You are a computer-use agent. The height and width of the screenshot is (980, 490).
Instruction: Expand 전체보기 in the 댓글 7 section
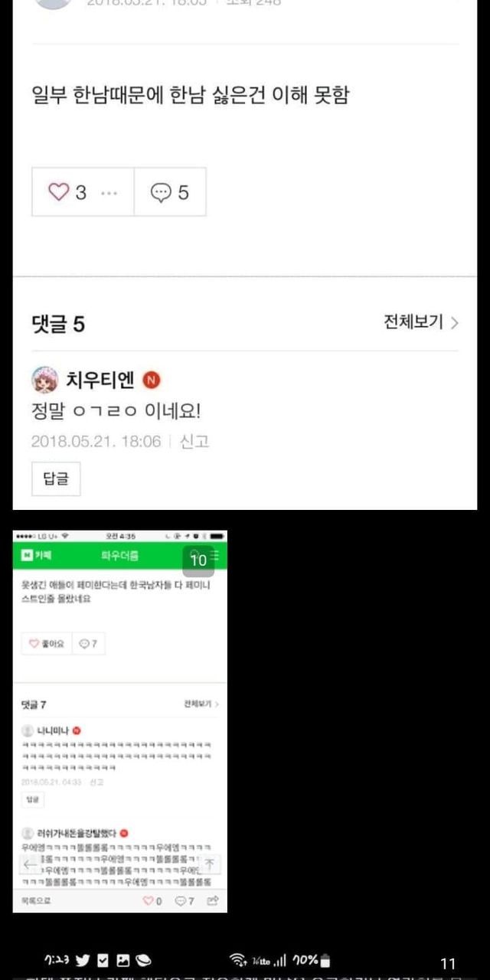pyautogui.click(x=201, y=704)
